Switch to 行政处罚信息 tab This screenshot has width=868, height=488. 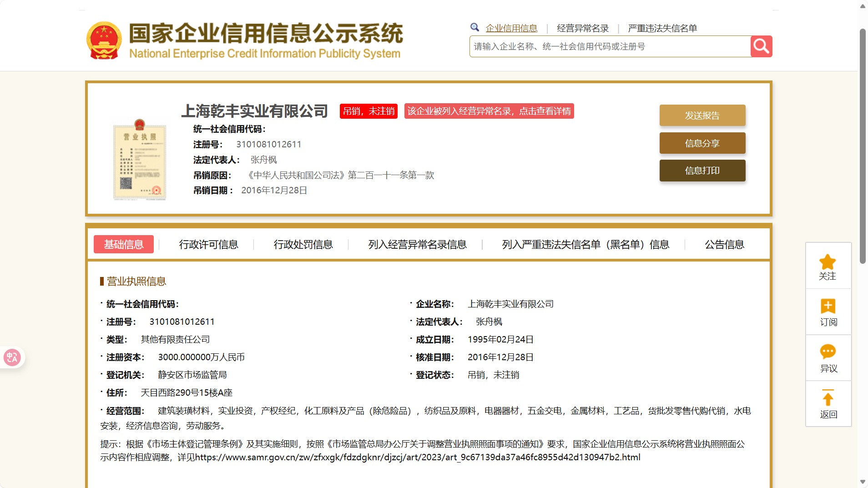coord(303,245)
